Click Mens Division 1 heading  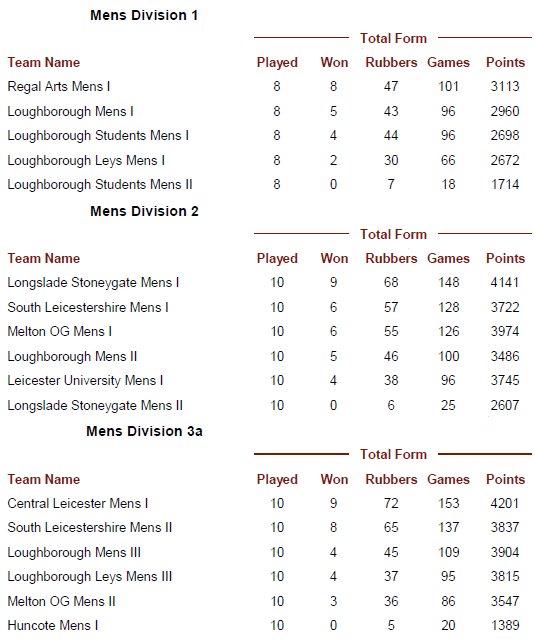click(x=144, y=15)
